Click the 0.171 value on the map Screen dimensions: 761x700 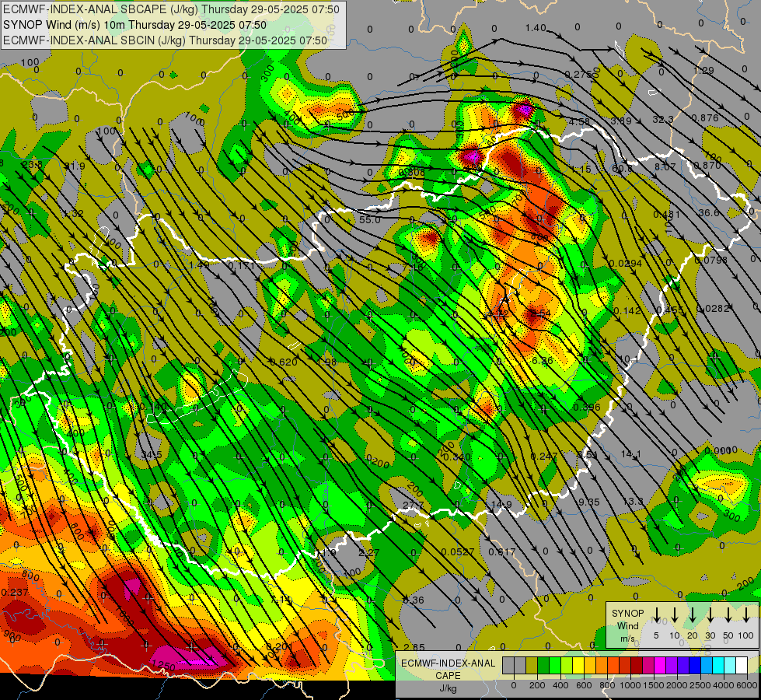coord(241,266)
